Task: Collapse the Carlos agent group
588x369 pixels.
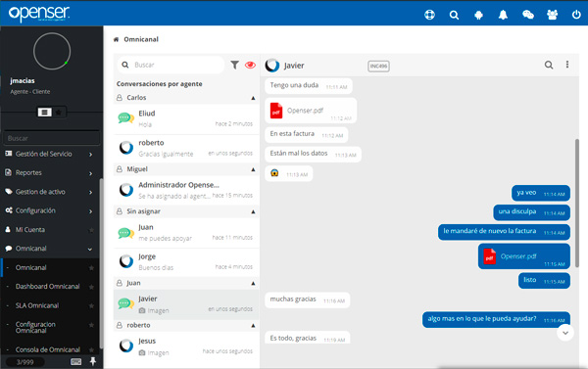Action: point(253,98)
